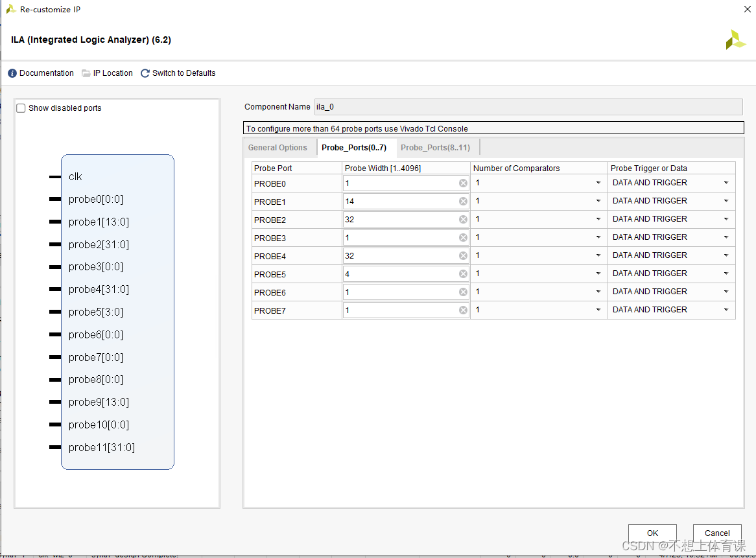Click the PROBE1 probe width input field

pos(406,202)
